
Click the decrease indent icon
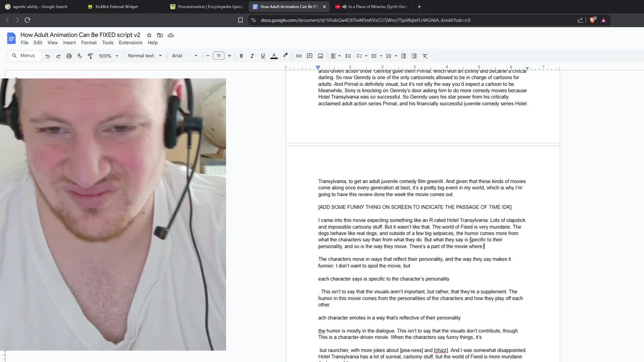point(404,56)
